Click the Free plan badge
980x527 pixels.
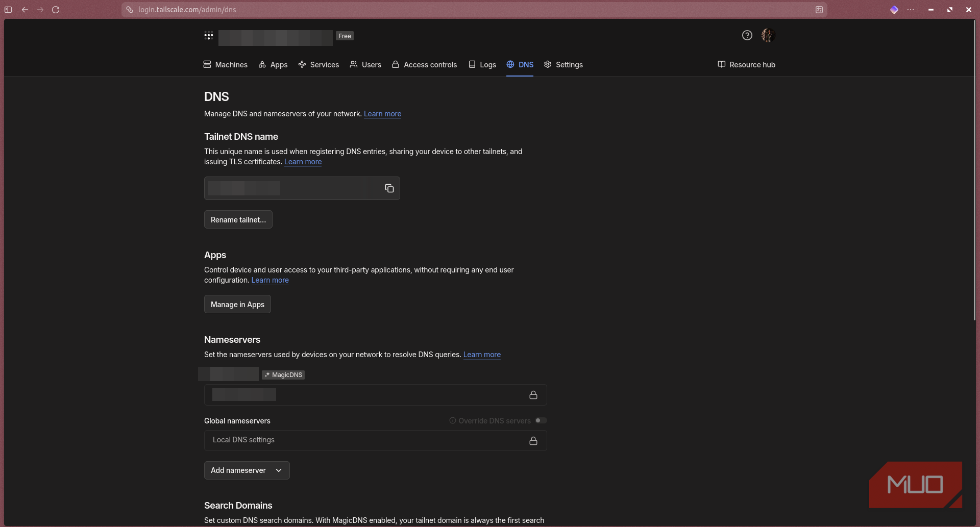(x=345, y=36)
